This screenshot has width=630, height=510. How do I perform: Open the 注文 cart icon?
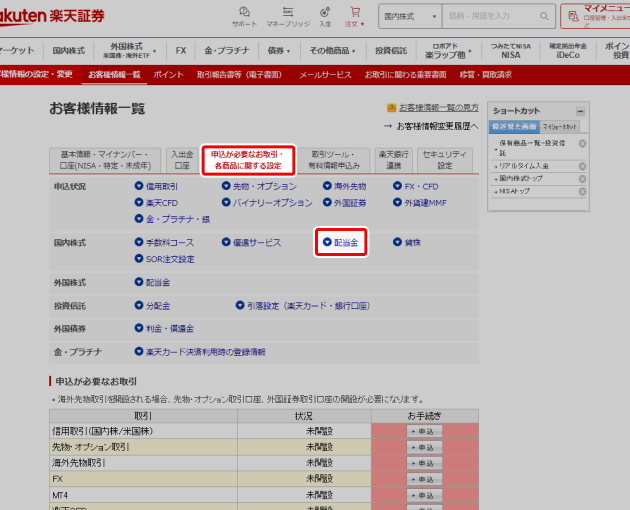355,17
